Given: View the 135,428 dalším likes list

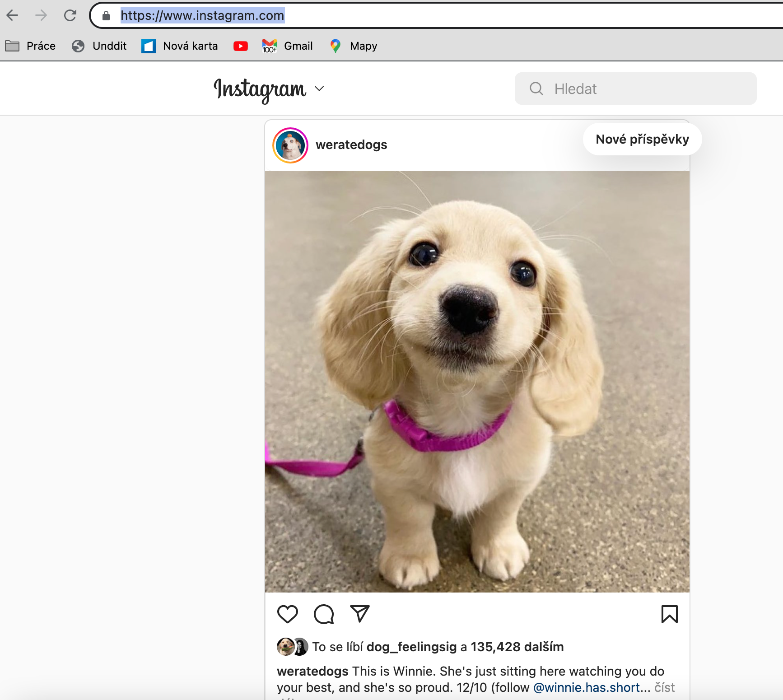Looking at the screenshot, I should (517, 647).
